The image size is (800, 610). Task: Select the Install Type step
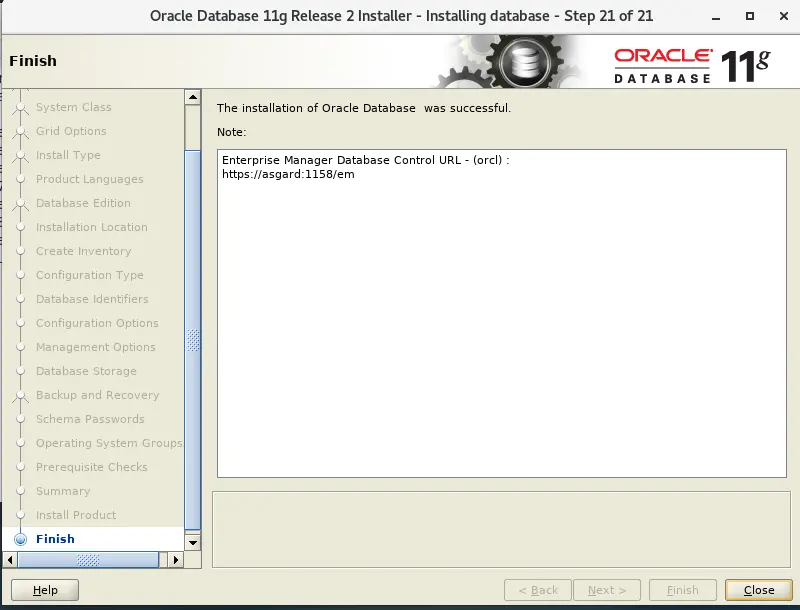(x=68, y=156)
